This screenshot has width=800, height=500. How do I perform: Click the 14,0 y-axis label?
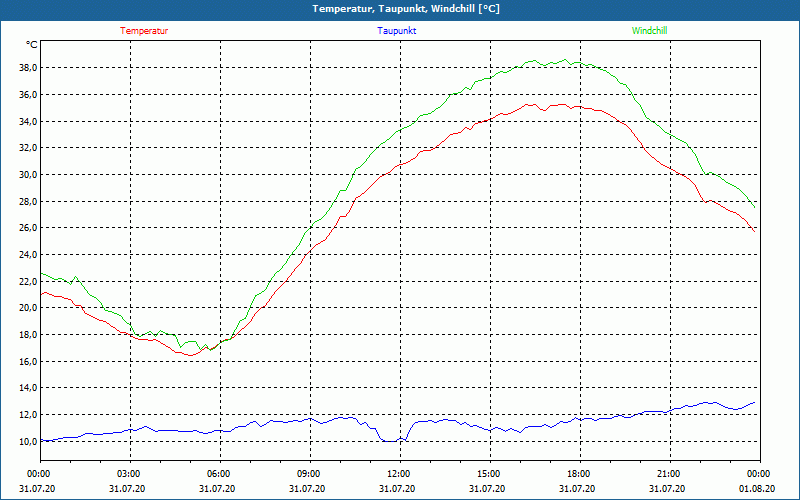[x=28, y=388]
